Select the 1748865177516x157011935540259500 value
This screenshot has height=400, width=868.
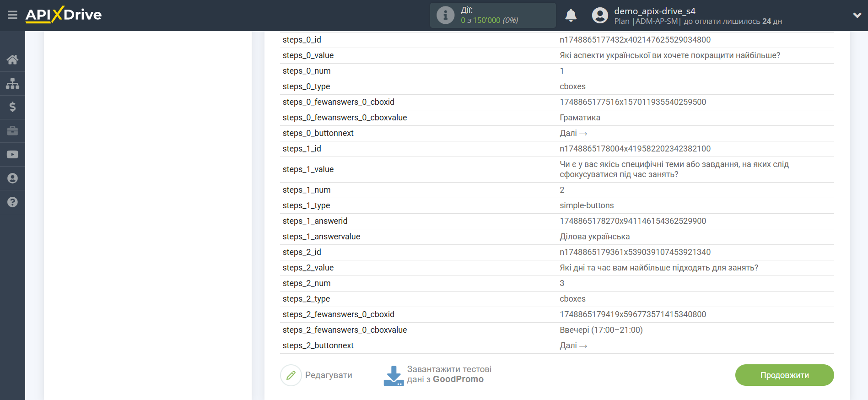[633, 102]
